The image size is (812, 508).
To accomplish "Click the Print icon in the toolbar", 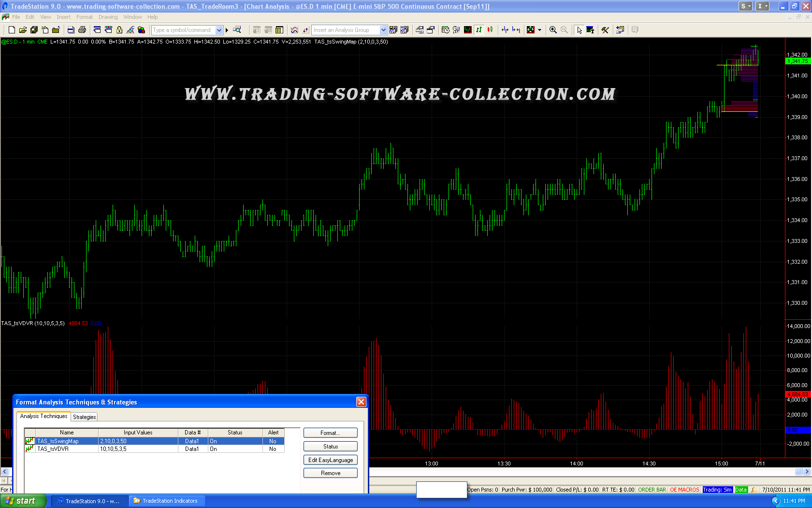I will (x=82, y=30).
